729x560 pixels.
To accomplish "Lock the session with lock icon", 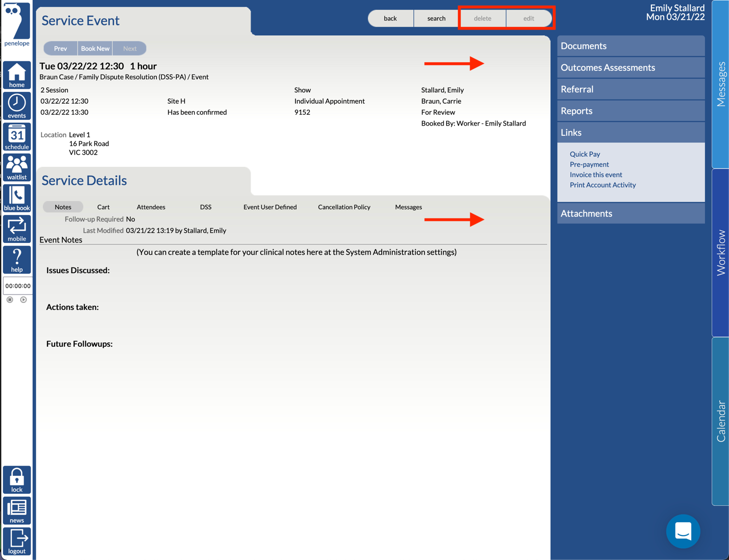I will click(x=17, y=480).
